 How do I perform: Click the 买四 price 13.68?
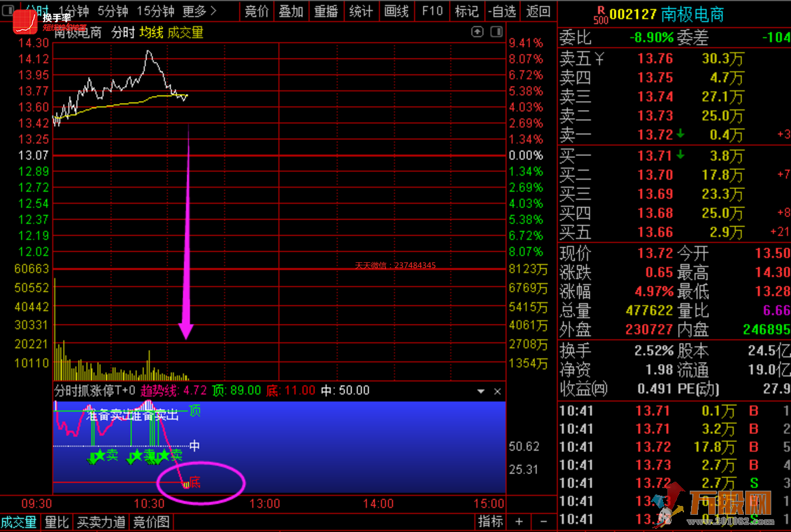[x=655, y=213]
